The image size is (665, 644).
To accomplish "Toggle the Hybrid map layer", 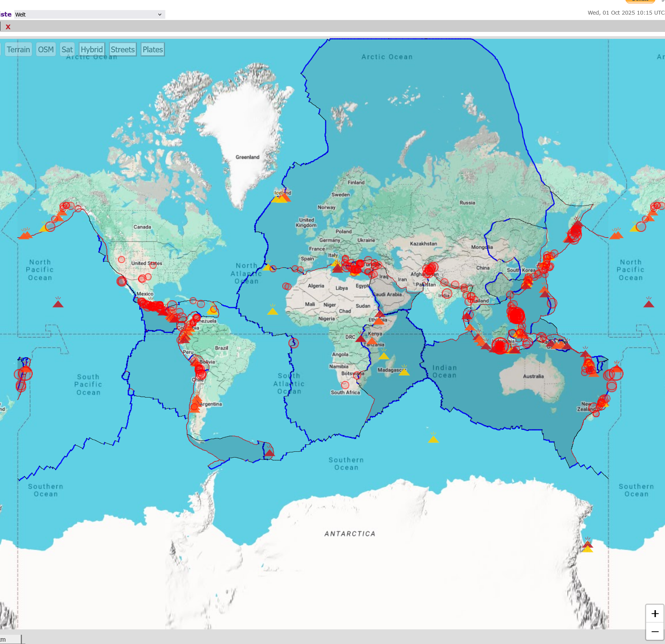I will 92,50.
